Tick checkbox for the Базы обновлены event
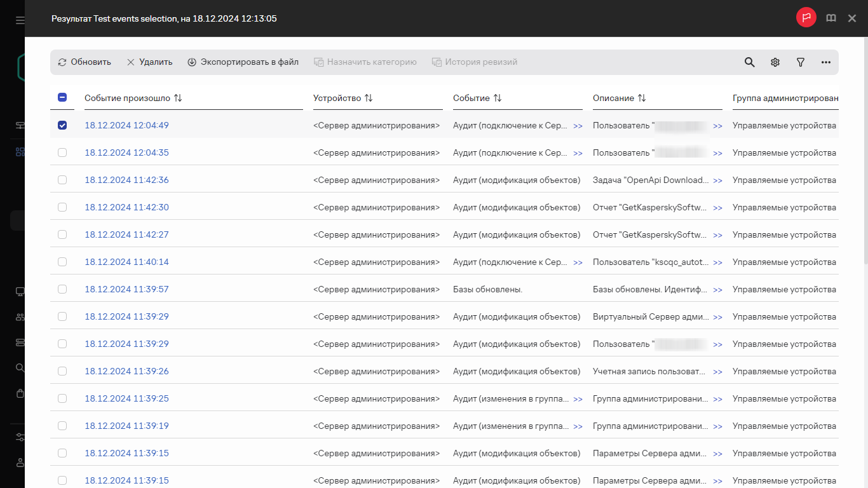 coord(62,289)
